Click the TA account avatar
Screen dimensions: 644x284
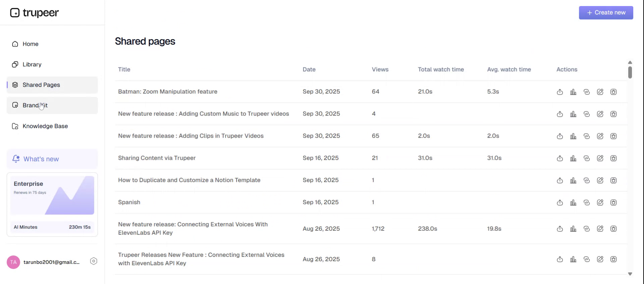pos(13,262)
